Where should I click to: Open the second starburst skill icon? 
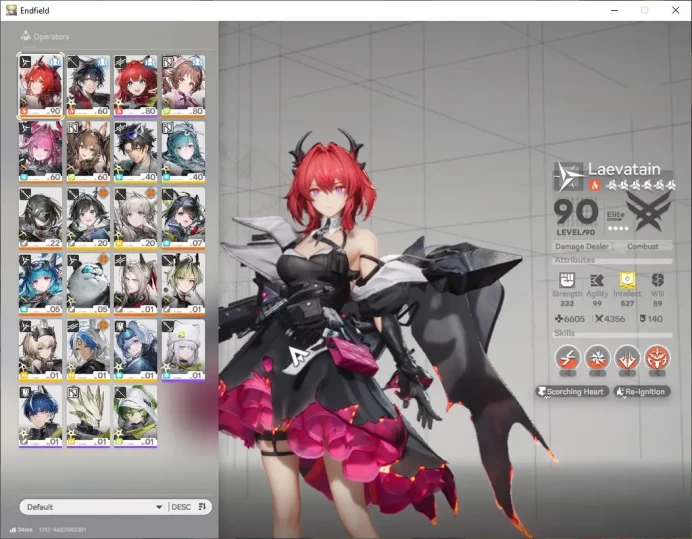(597, 357)
